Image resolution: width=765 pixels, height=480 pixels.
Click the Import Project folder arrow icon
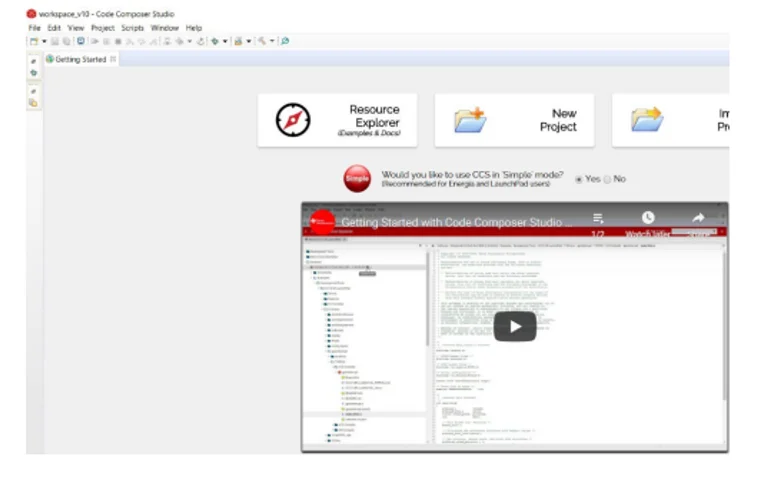pos(647,120)
